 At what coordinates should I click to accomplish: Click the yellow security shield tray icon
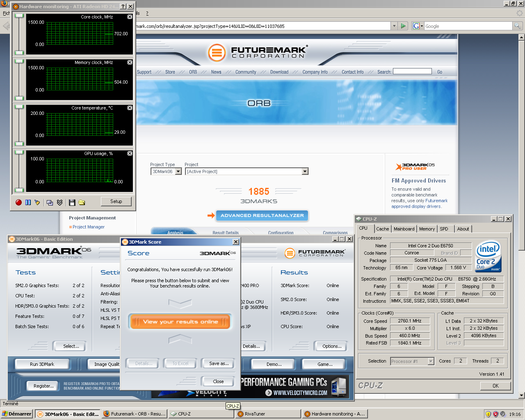click(488, 414)
